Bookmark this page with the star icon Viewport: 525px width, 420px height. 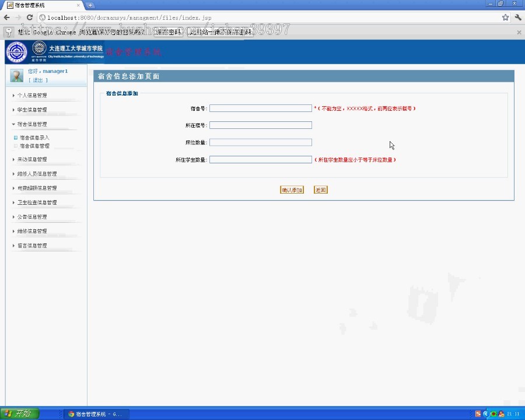505,17
